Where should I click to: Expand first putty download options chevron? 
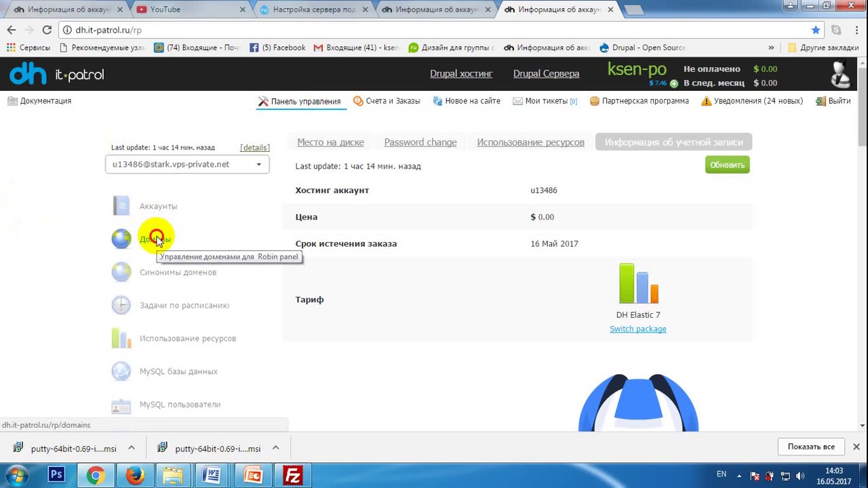(132, 448)
